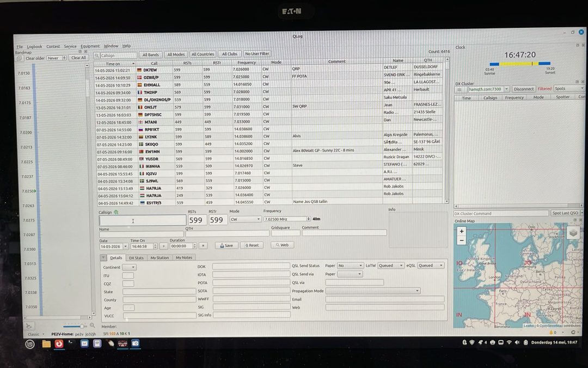Open the Paper QSL send status dropdown
This screenshot has width=588, height=368.
(x=350, y=266)
